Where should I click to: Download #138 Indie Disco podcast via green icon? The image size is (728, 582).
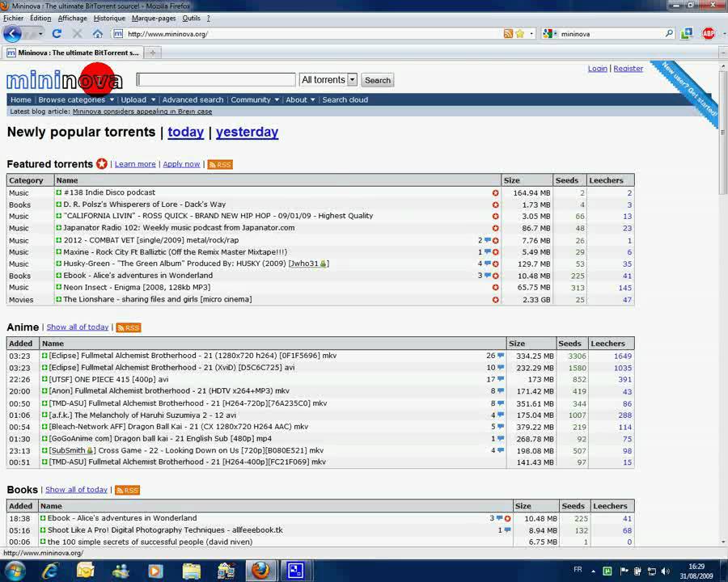click(x=58, y=192)
